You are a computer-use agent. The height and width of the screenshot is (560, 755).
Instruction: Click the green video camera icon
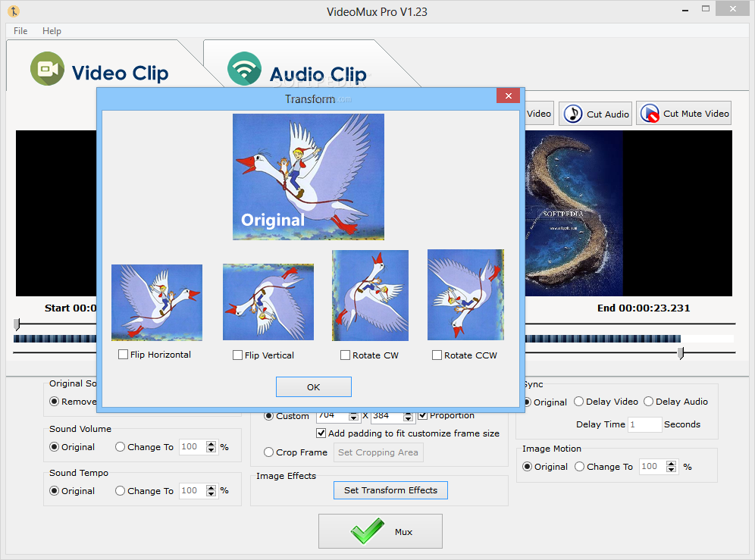[x=47, y=69]
